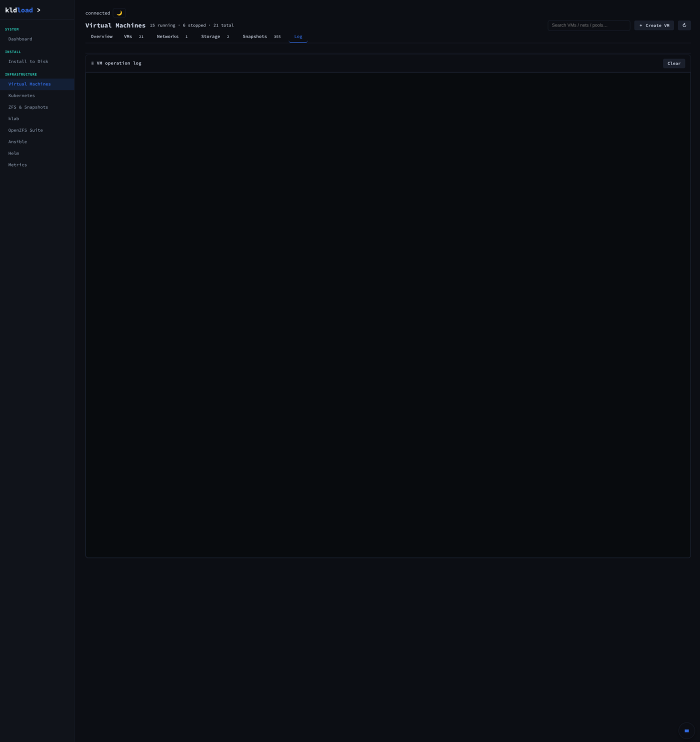Click inside the empty log output area
The height and width of the screenshot is (742, 700).
388,315
